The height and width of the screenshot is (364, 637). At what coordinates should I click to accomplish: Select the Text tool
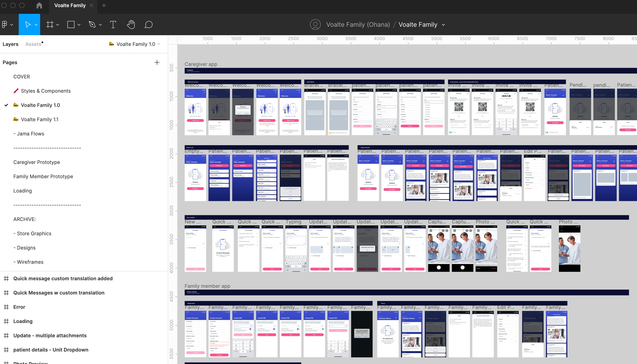click(x=113, y=24)
